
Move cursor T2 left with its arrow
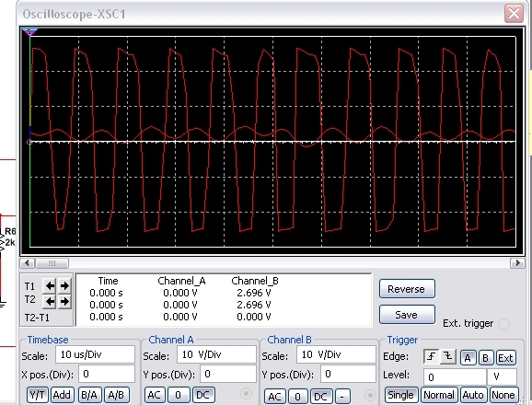(50, 301)
